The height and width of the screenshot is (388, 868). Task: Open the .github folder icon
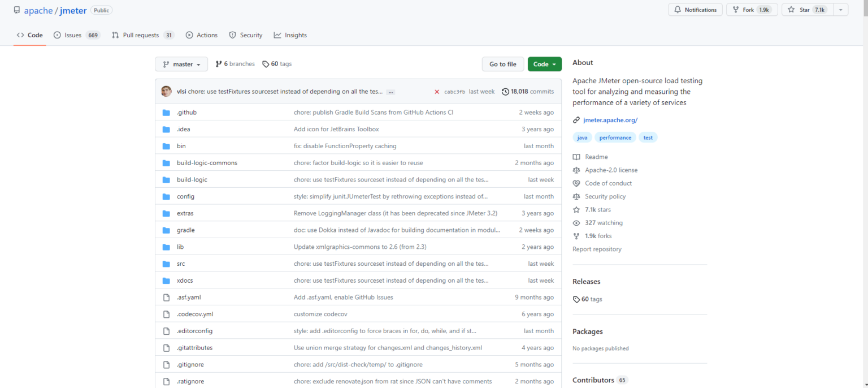166,112
